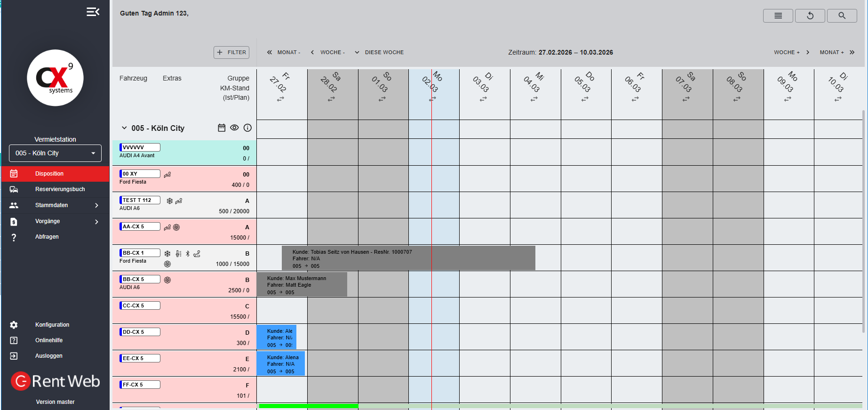Screen dimensions: 868x410
Task: Click the list view icon button
Action: [x=778, y=16]
